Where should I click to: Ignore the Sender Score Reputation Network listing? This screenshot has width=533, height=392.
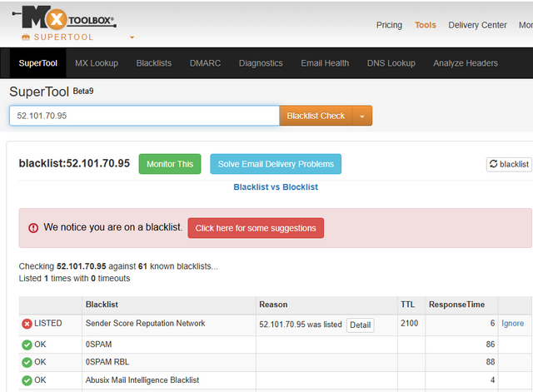tap(513, 324)
